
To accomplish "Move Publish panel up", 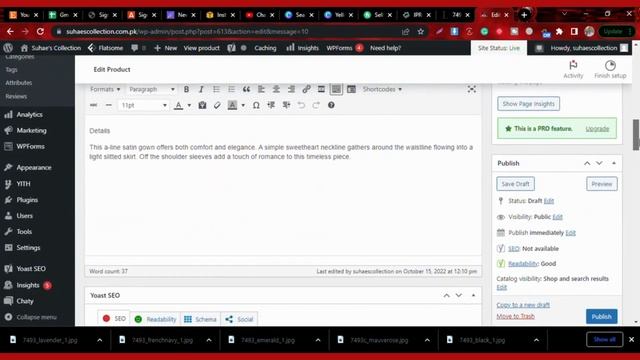I will point(587,163).
